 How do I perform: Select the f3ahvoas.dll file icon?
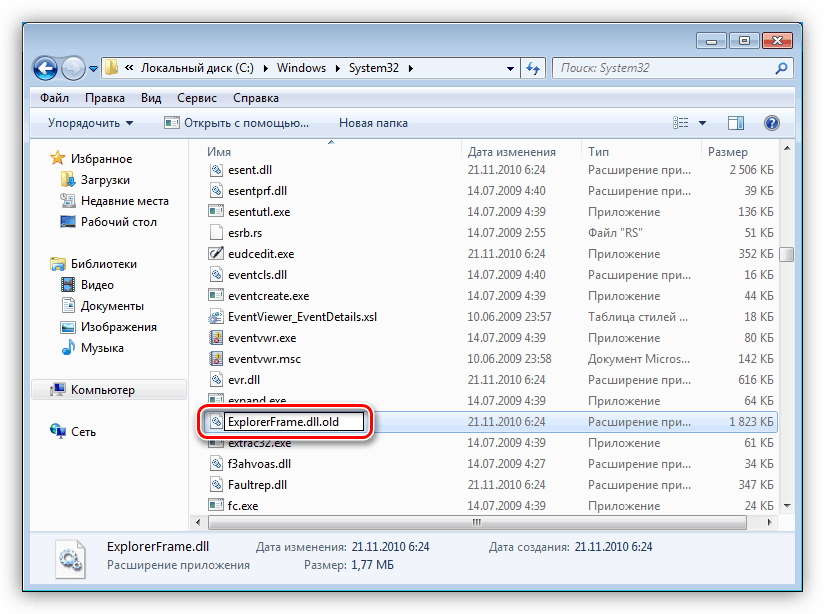click(x=216, y=464)
